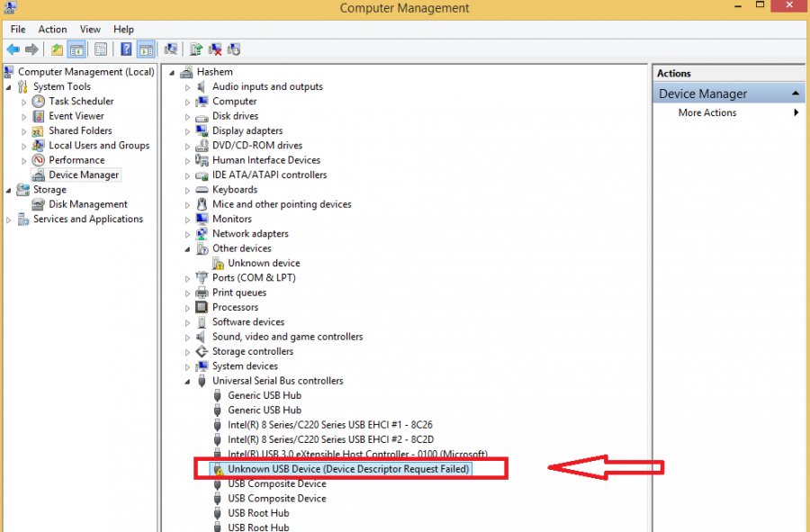
Task: Click Disable device toolbar icon with down arrow
Action: click(x=233, y=50)
